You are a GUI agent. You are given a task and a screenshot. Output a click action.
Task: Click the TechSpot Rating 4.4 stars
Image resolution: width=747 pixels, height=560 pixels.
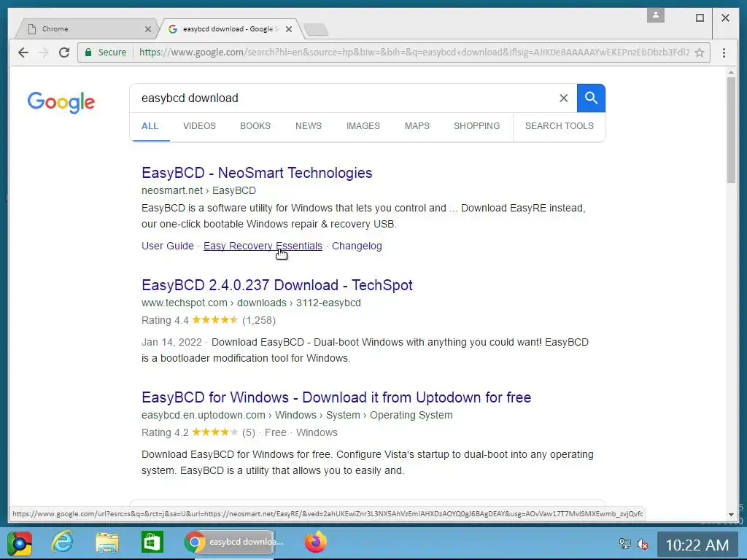214,320
